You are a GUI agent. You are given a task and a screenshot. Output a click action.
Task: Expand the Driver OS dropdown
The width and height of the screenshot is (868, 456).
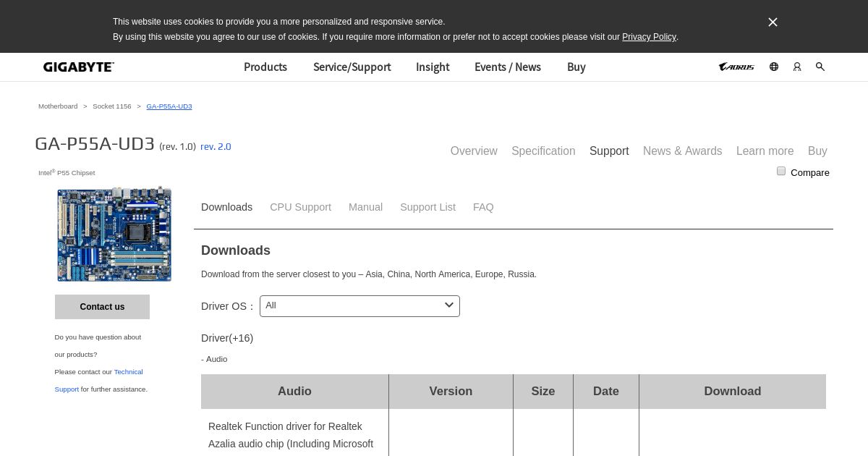coord(359,305)
